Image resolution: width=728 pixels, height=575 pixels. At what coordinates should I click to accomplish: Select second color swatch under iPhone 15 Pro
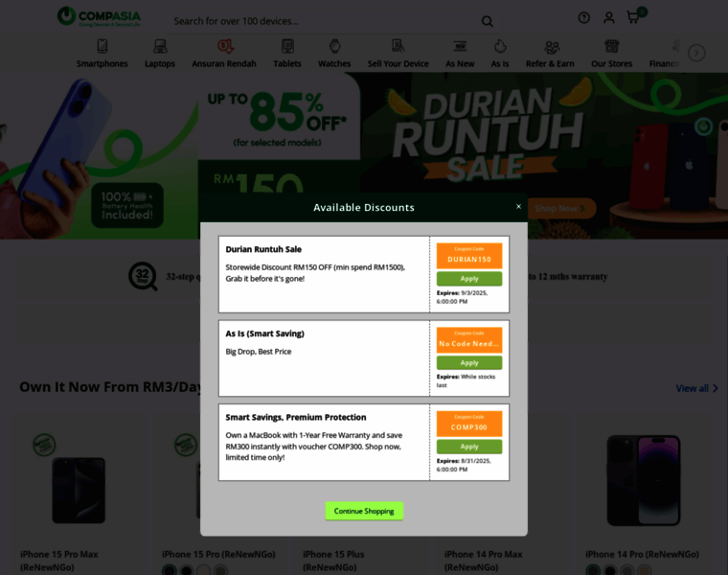(x=187, y=570)
